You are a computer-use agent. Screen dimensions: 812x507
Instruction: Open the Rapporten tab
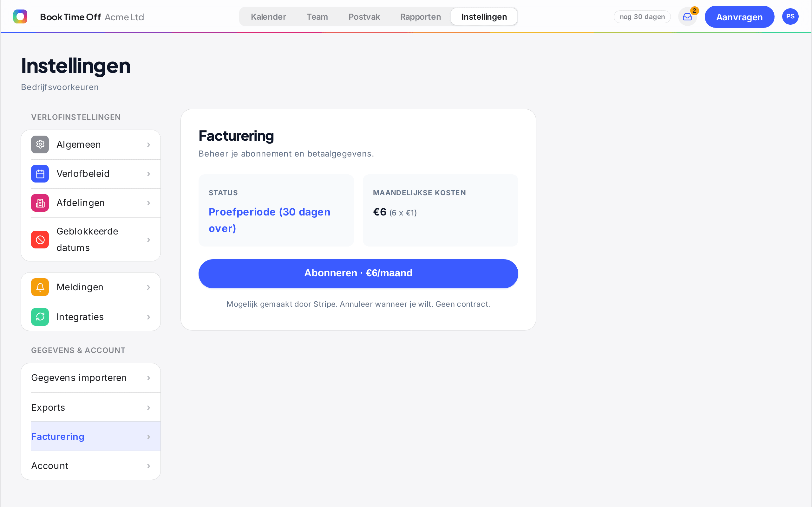(x=420, y=17)
